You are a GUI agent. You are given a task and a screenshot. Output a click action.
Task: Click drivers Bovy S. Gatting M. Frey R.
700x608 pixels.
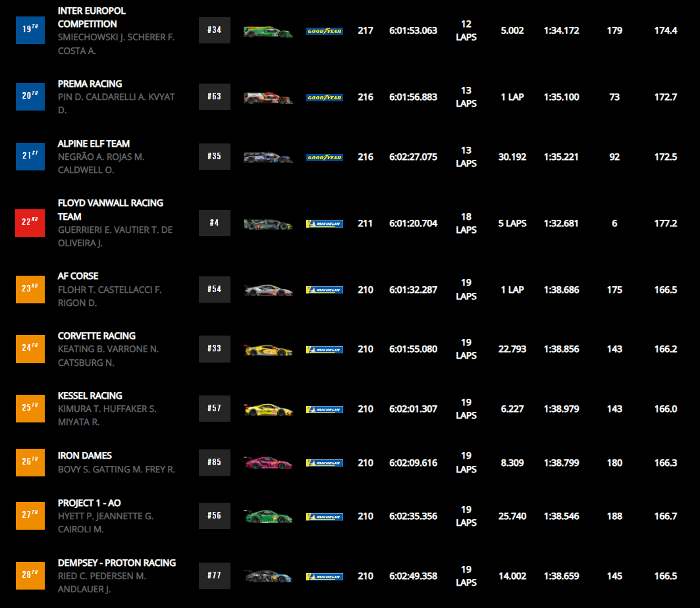[116, 469]
